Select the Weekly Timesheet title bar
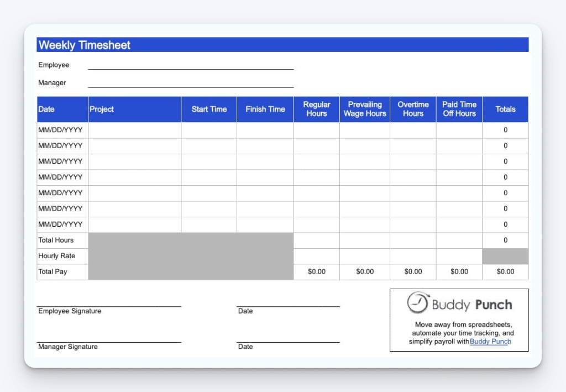The width and height of the screenshot is (566, 392). pos(282,45)
